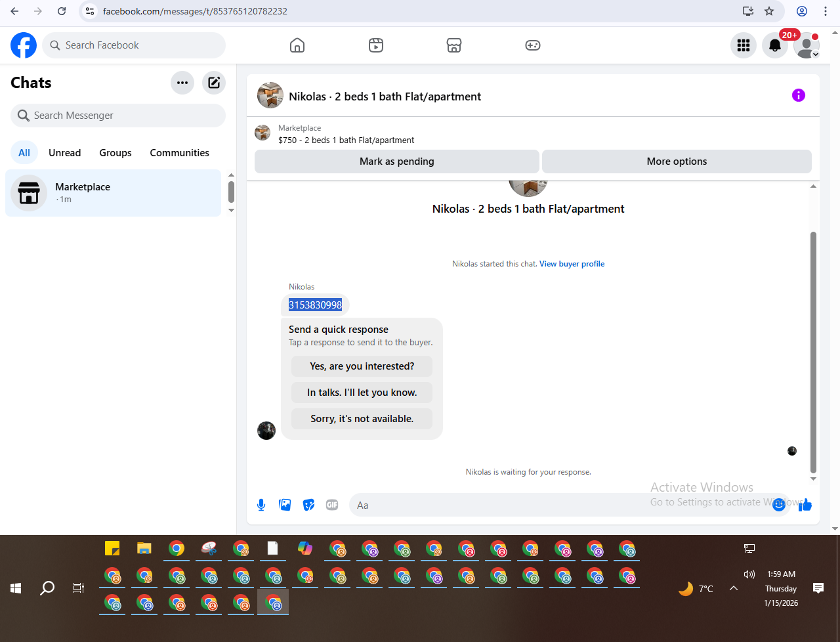Open the Facebook logo home link
840x642 pixels.
coord(24,45)
